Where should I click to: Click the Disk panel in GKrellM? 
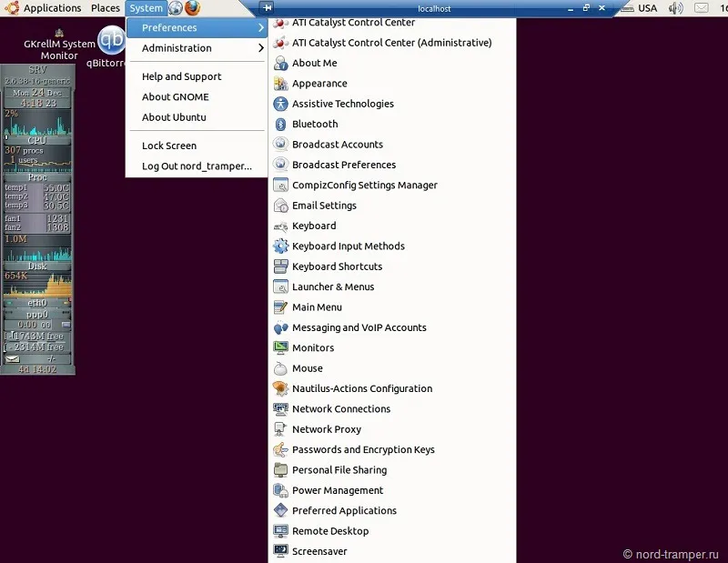36,266
